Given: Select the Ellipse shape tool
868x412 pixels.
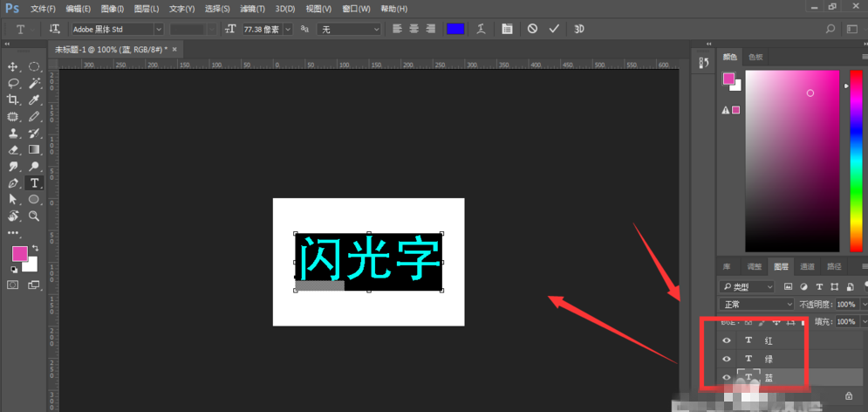Looking at the screenshot, I should pos(34,199).
